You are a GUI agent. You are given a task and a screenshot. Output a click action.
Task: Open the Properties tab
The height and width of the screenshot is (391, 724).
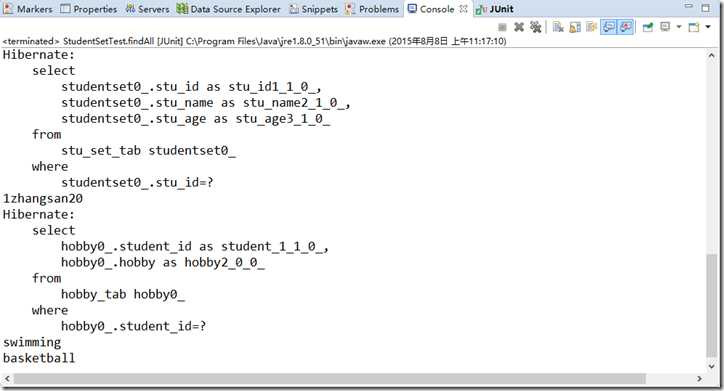[x=89, y=9]
